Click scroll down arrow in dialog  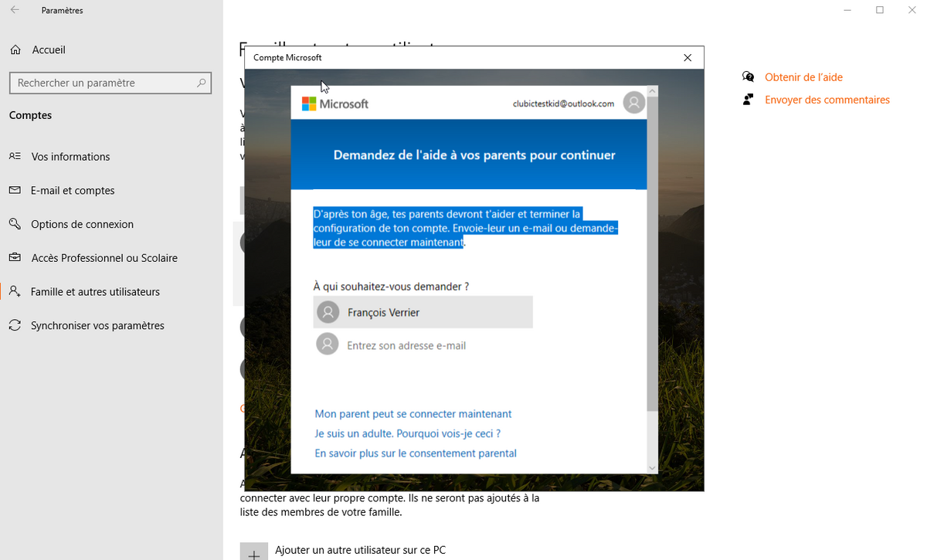[652, 468]
